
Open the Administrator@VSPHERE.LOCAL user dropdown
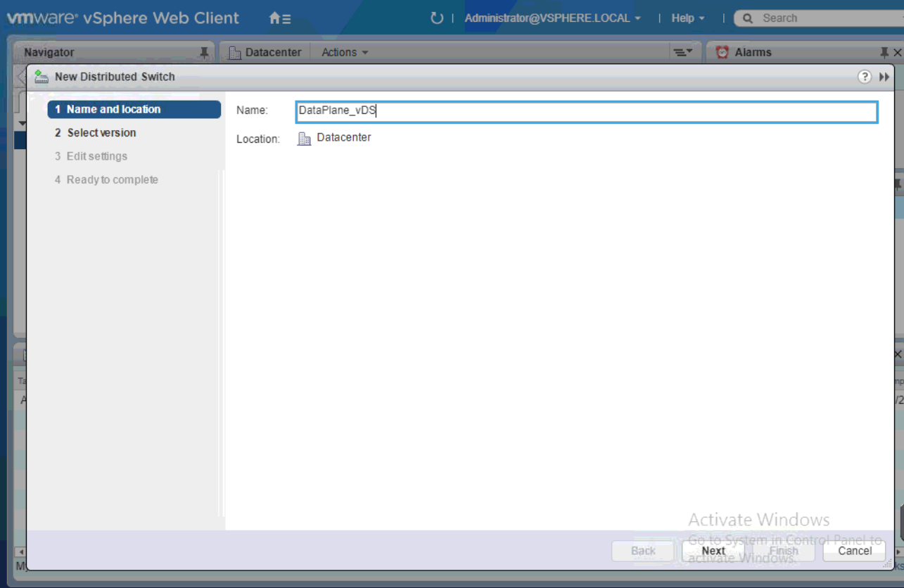coord(552,18)
